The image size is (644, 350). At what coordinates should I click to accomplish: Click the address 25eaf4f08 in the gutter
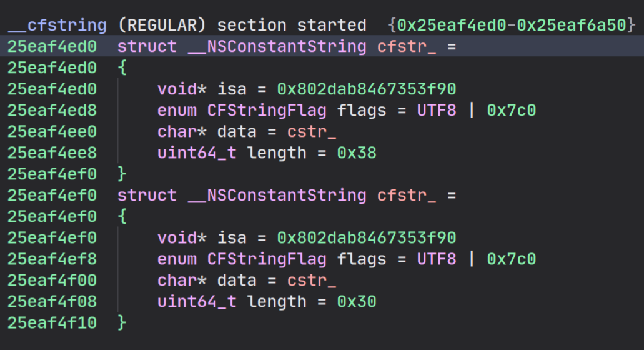52,302
